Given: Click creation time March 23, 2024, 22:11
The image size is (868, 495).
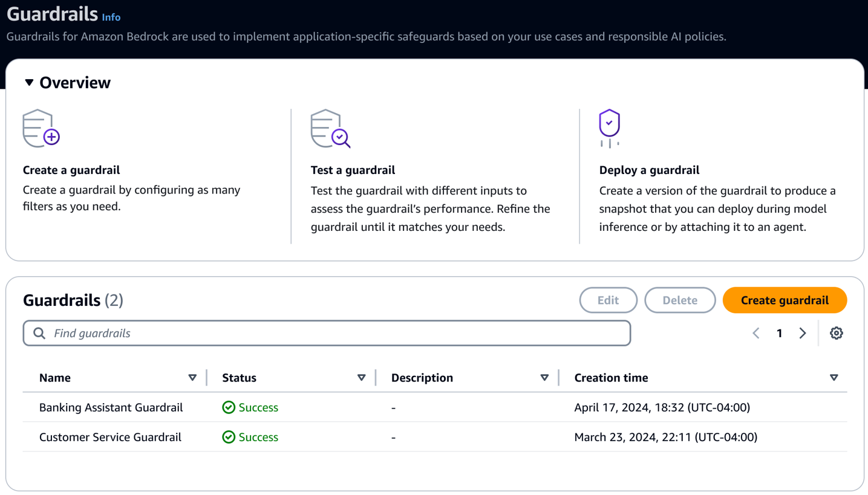Looking at the screenshot, I should (x=665, y=437).
